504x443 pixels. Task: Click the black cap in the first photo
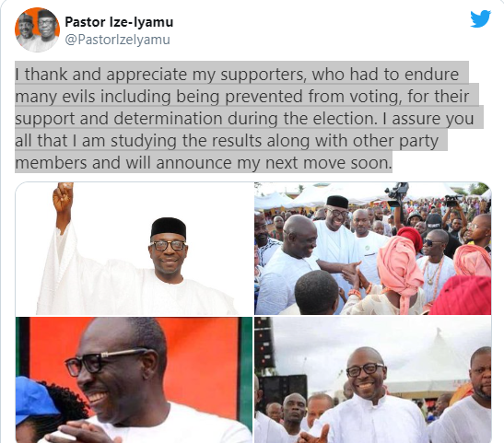pyautogui.click(x=169, y=227)
